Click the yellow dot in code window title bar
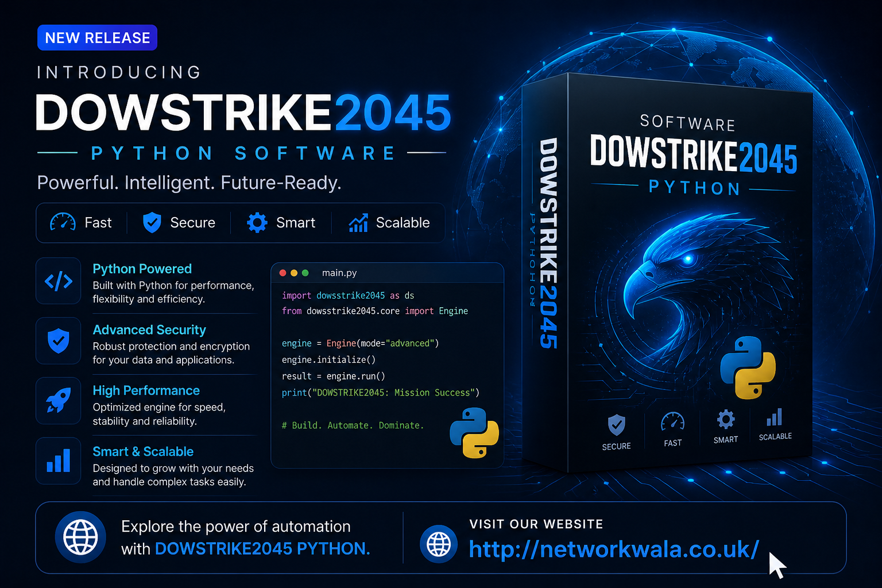 (294, 273)
